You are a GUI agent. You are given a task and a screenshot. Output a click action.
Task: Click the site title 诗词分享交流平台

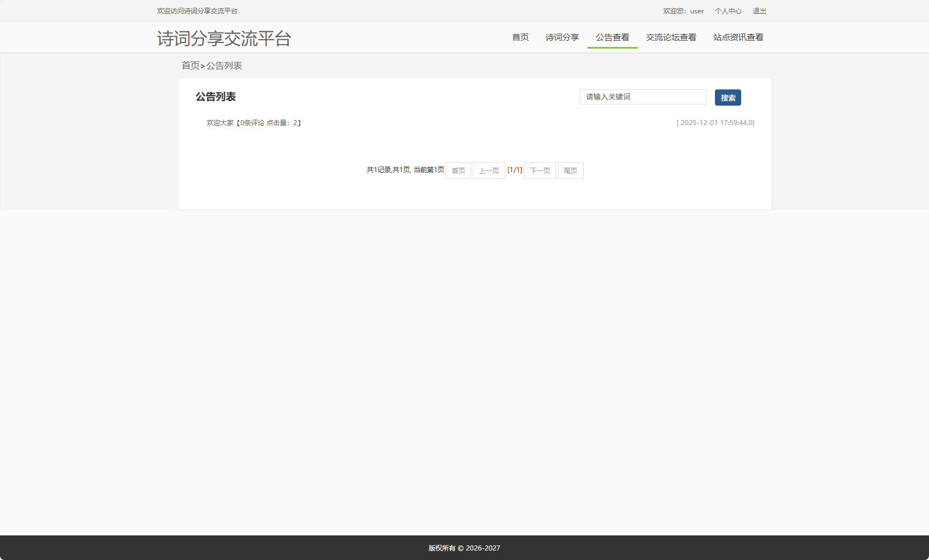224,38
